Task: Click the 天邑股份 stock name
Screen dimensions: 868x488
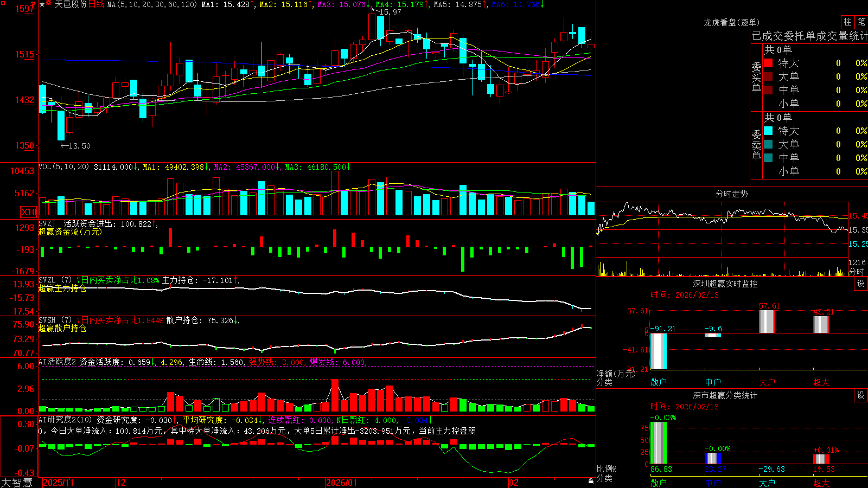Action: (71, 4)
